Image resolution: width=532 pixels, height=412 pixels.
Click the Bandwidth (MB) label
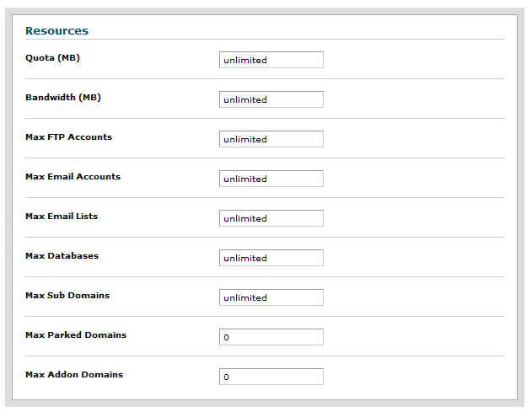(x=62, y=97)
